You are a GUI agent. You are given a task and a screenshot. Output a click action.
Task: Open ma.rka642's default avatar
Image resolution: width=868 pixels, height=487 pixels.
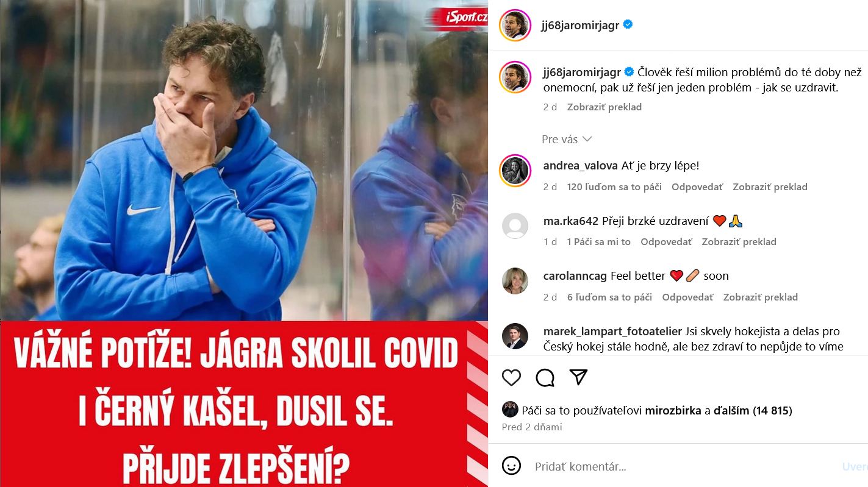(515, 226)
